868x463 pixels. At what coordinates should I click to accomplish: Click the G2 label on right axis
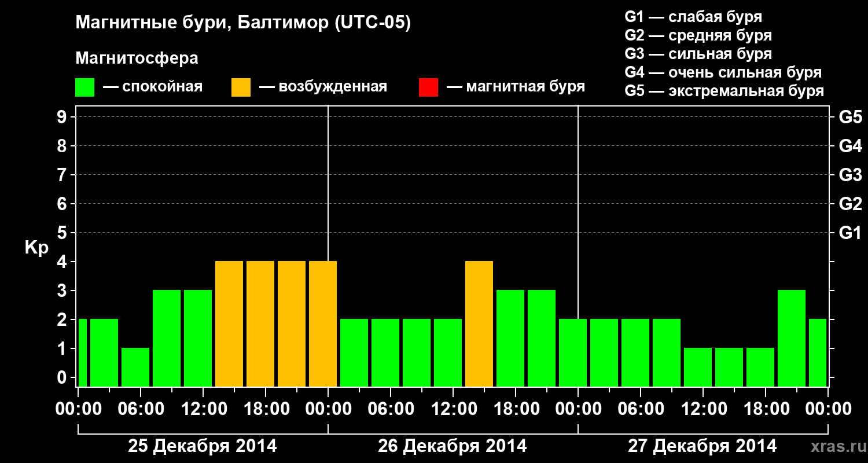pyautogui.click(x=850, y=204)
